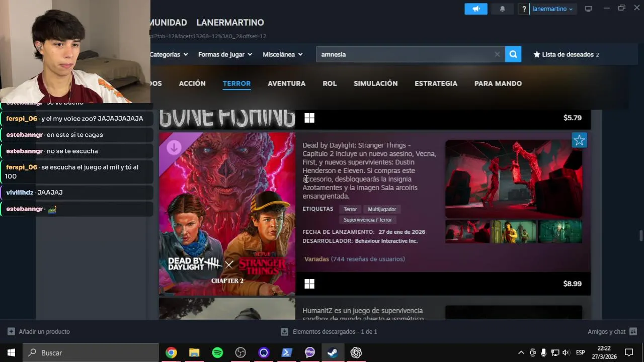Add Dead by Daylight to wishlist star

point(579,140)
